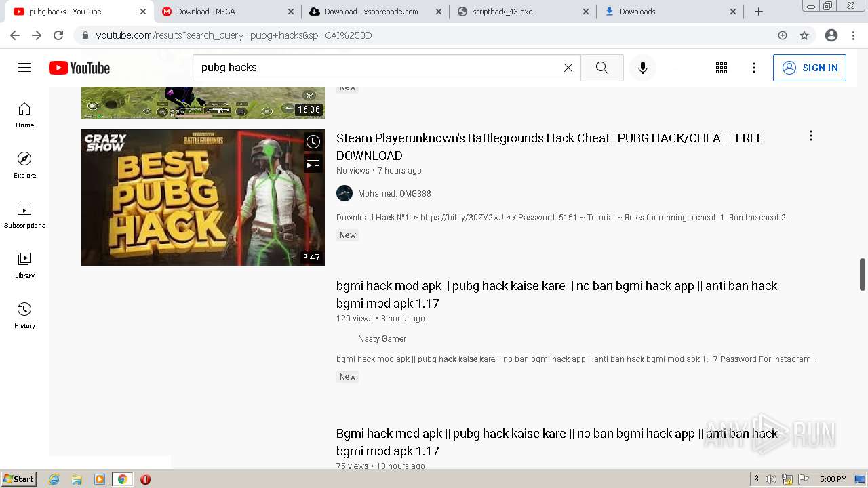Close the scripthack_43.exe tab
Viewport: 868px width, 488px height.
coord(586,12)
